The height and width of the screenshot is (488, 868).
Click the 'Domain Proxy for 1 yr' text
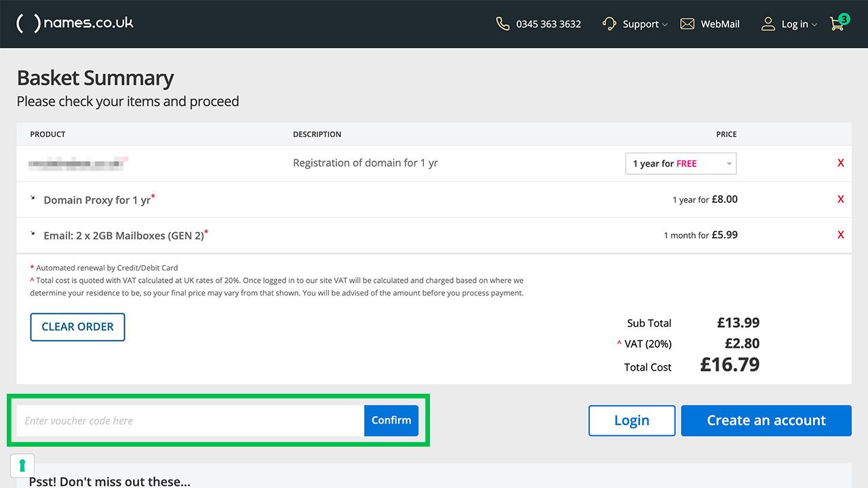point(97,200)
